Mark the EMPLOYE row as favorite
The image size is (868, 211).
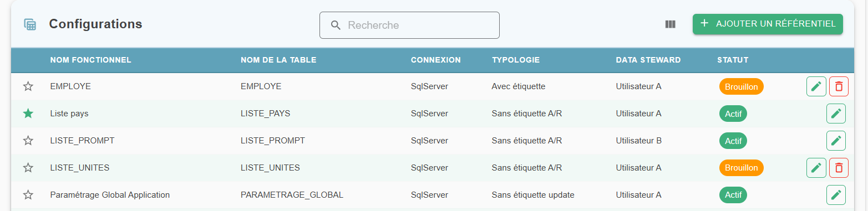[x=28, y=86]
